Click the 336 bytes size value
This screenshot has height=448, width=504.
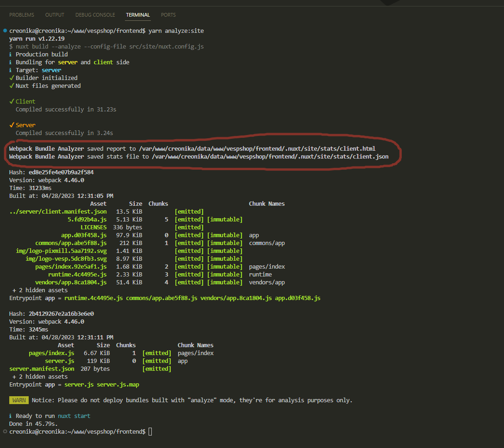pyautogui.click(x=128, y=227)
